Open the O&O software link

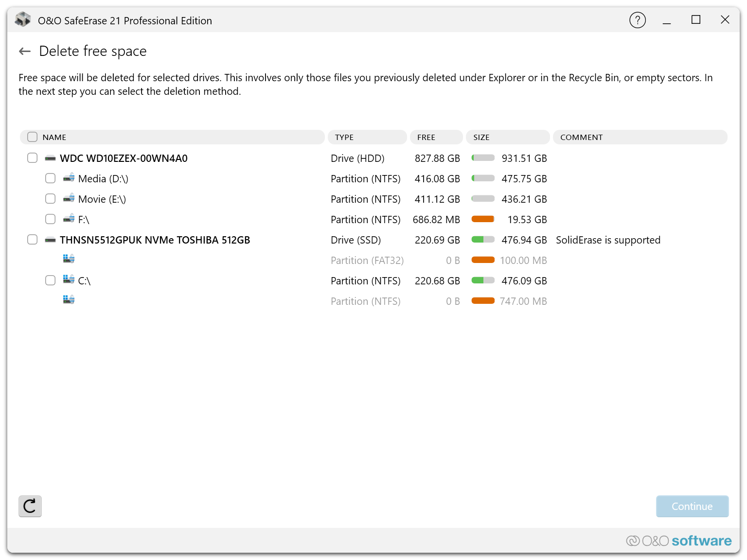[679, 541]
